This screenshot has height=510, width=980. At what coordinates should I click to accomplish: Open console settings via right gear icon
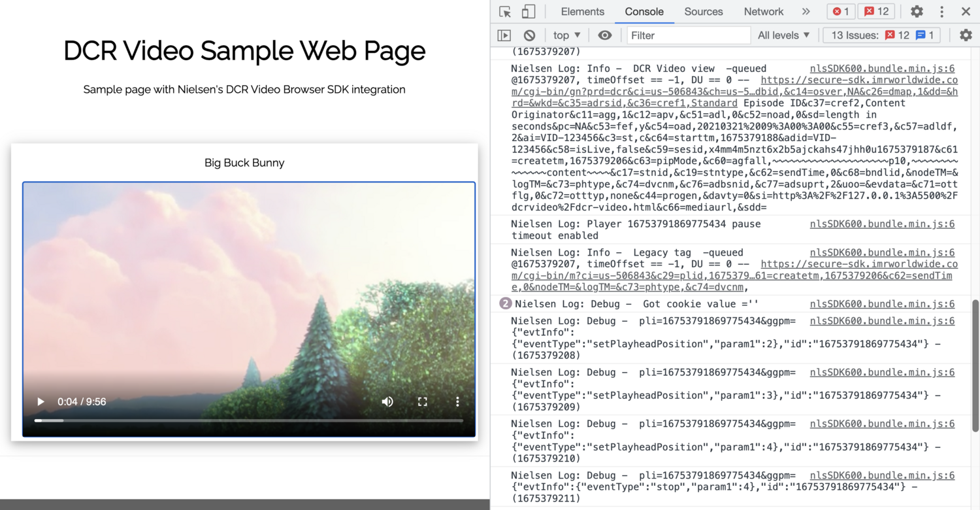(x=966, y=35)
